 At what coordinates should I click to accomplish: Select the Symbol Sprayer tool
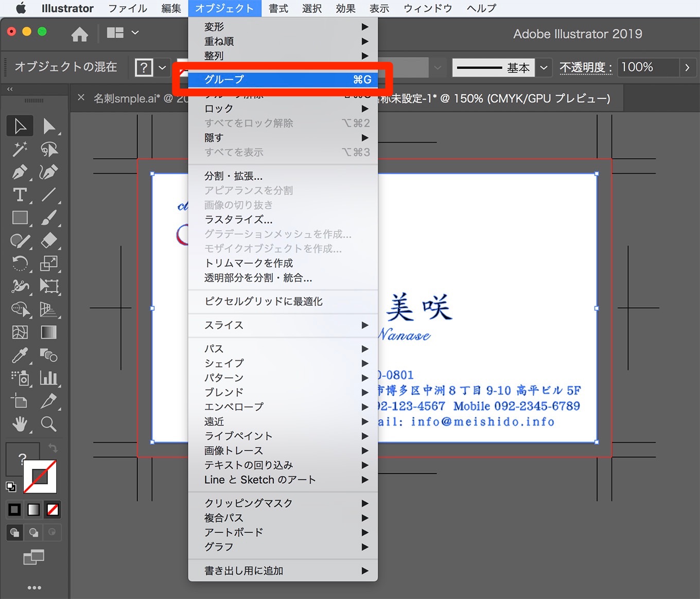20,378
